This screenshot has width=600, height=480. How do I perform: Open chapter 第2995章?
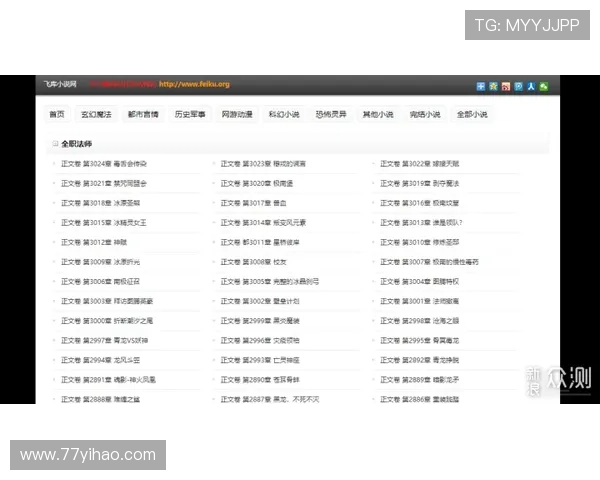[419, 341]
